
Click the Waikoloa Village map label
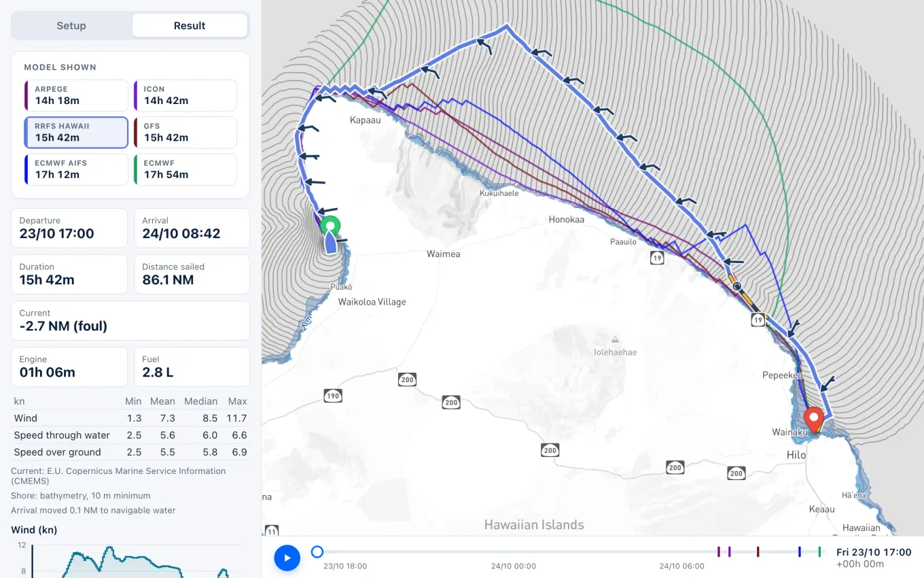click(372, 302)
